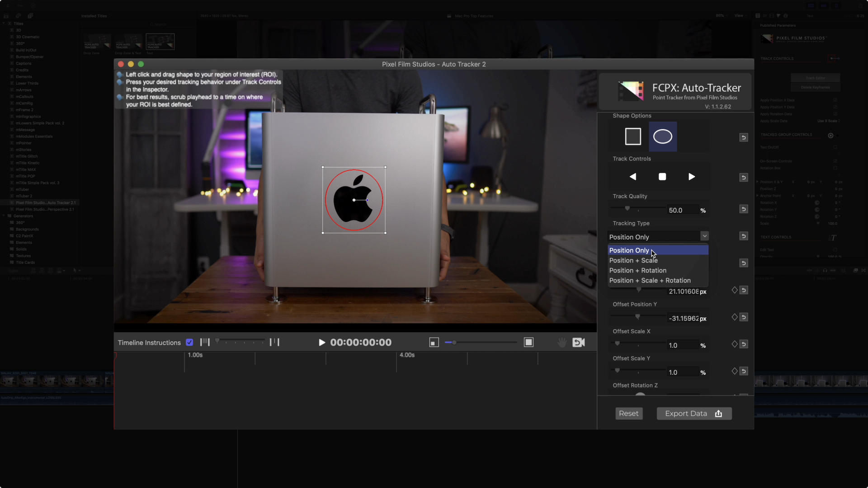Choose Position + Scale from the list
Image resolution: width=868 pixels, height=488 pixels.
[633, 261]
